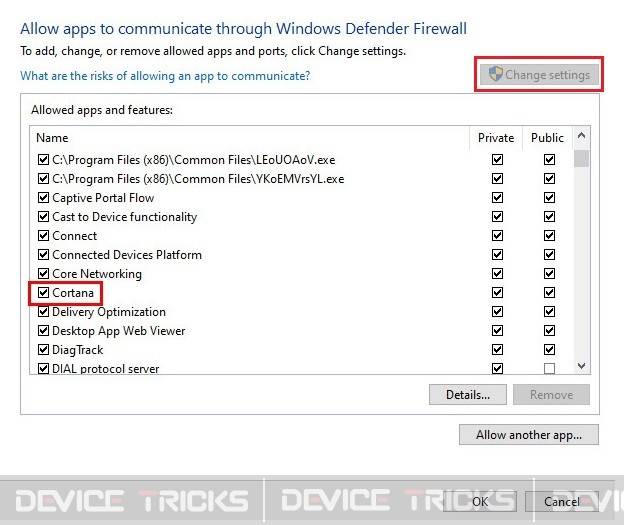Toggle Public for Delivery Optimization
The height and width of the screenshot is (525, 624).
pyautogui.click(x=549, y=312)
